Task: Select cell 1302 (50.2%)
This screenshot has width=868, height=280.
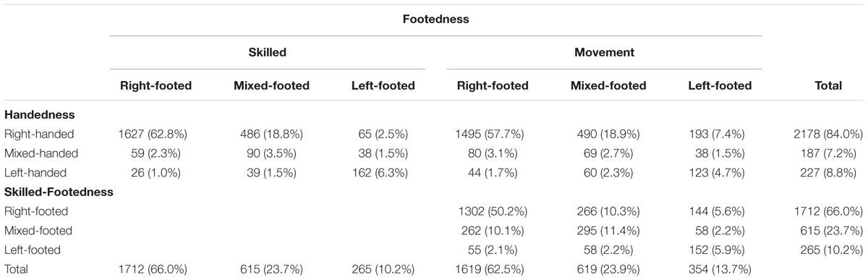Action: [x=492, y=211]
